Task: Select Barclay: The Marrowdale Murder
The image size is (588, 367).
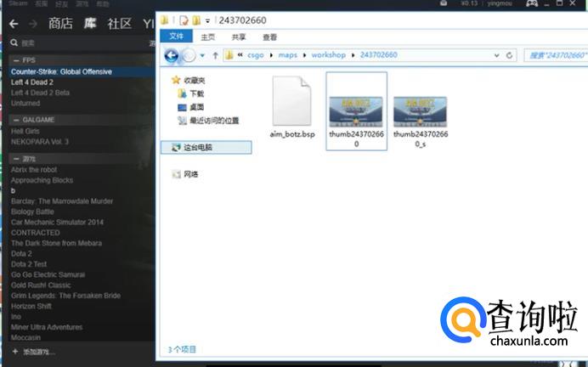Action: (62, 201)
